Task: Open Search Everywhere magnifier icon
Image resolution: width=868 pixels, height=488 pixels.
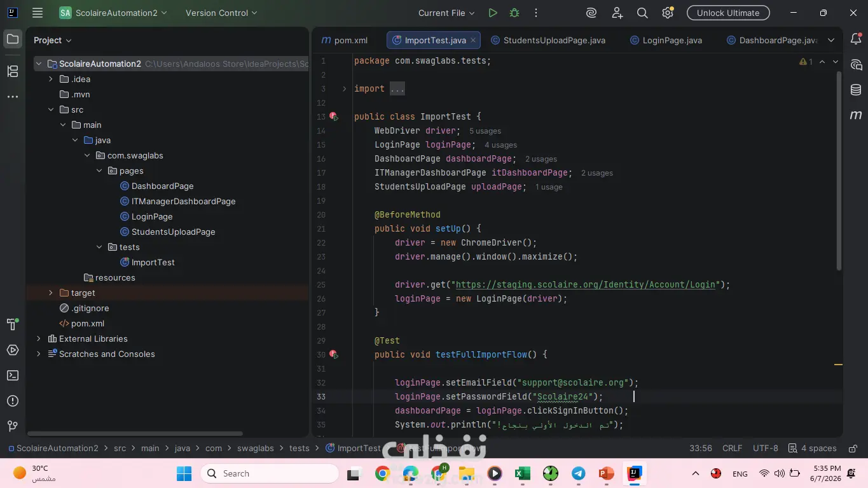Action: 642,13
